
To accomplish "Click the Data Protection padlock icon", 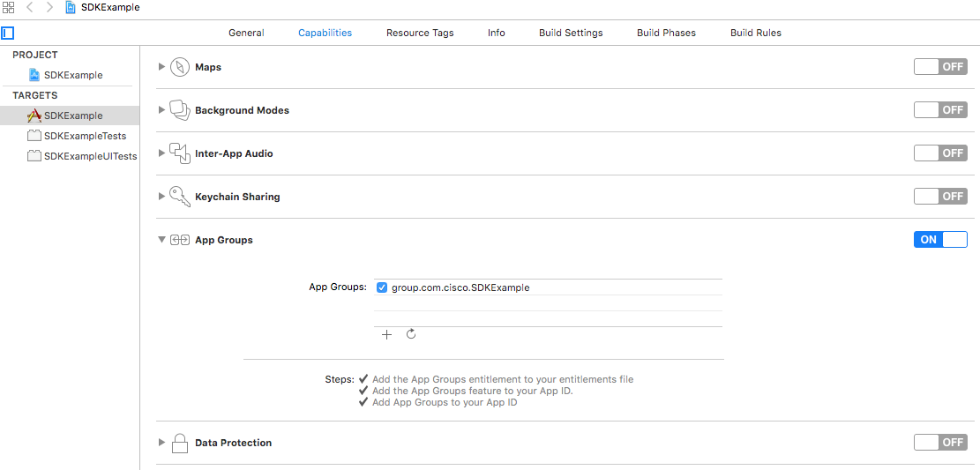I will click(x=180, y=443).
